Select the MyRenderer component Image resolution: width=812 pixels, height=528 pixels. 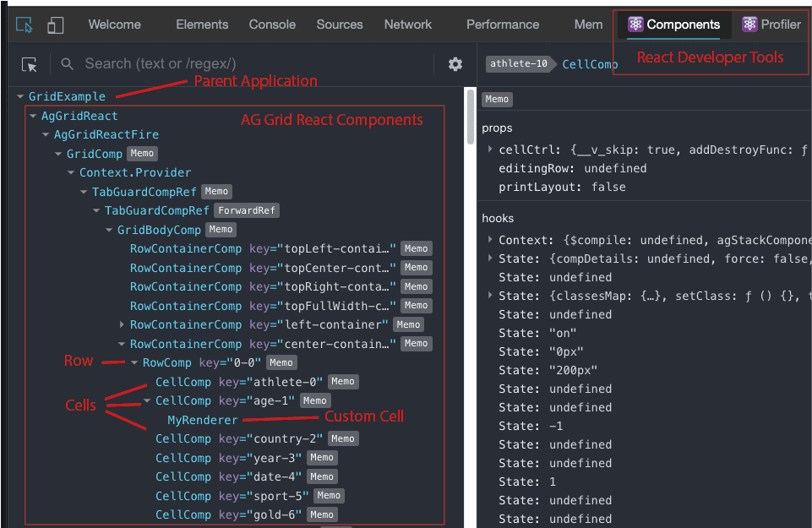point(203,420)
